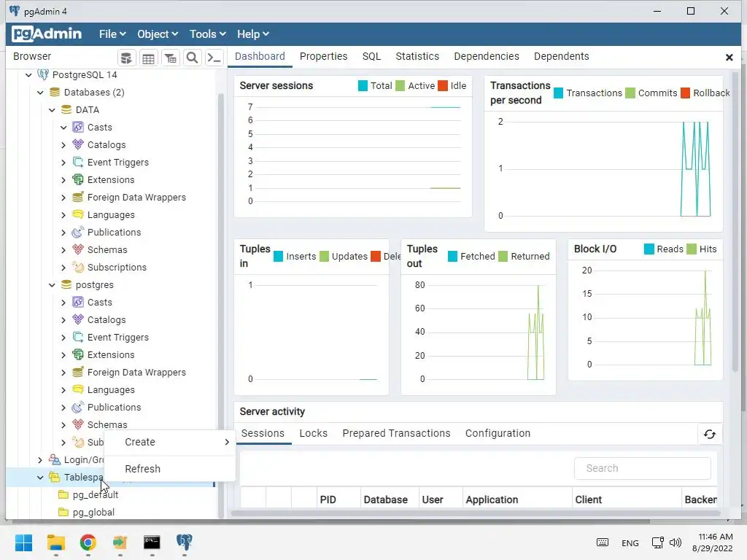Screen dimensions: 747x560
Task: Expand Event Triggers under postgres
Action: [x=63, y=338]
